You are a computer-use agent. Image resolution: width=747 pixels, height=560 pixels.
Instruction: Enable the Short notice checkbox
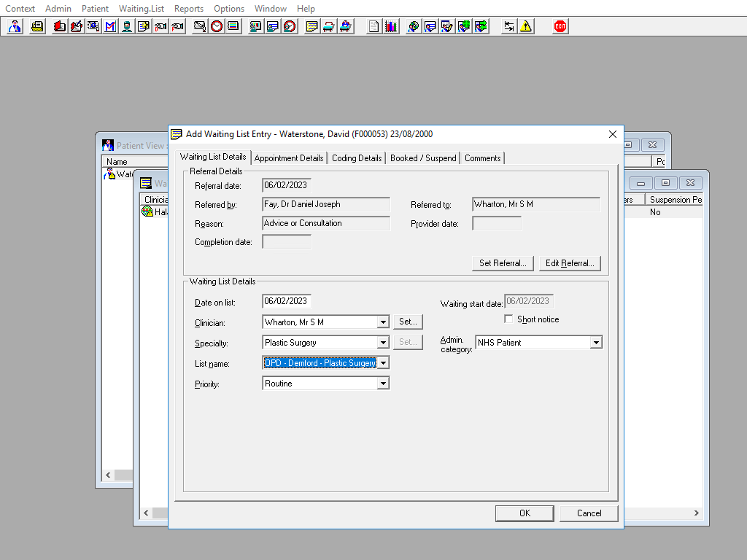coord(508,319)
